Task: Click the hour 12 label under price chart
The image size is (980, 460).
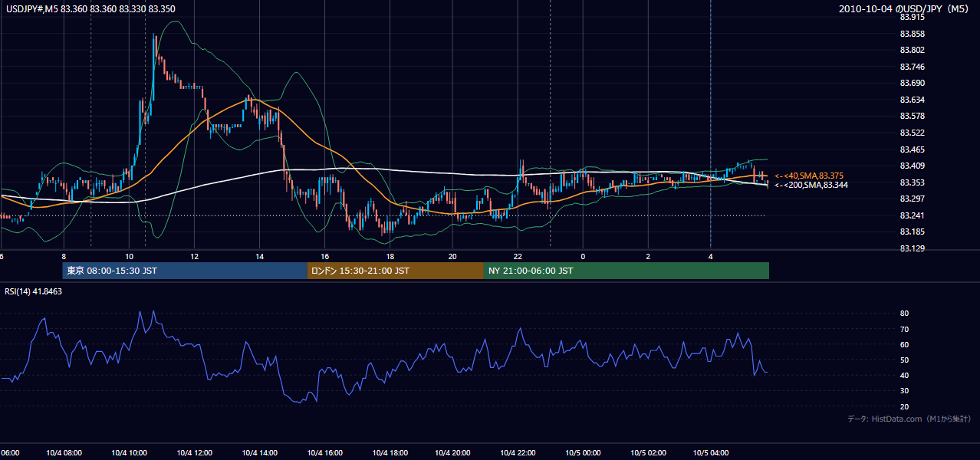Action: pyautogui.click(x=194, y=256)
